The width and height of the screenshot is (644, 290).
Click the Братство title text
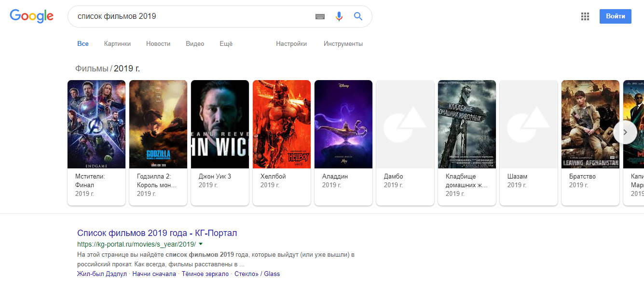583,176
